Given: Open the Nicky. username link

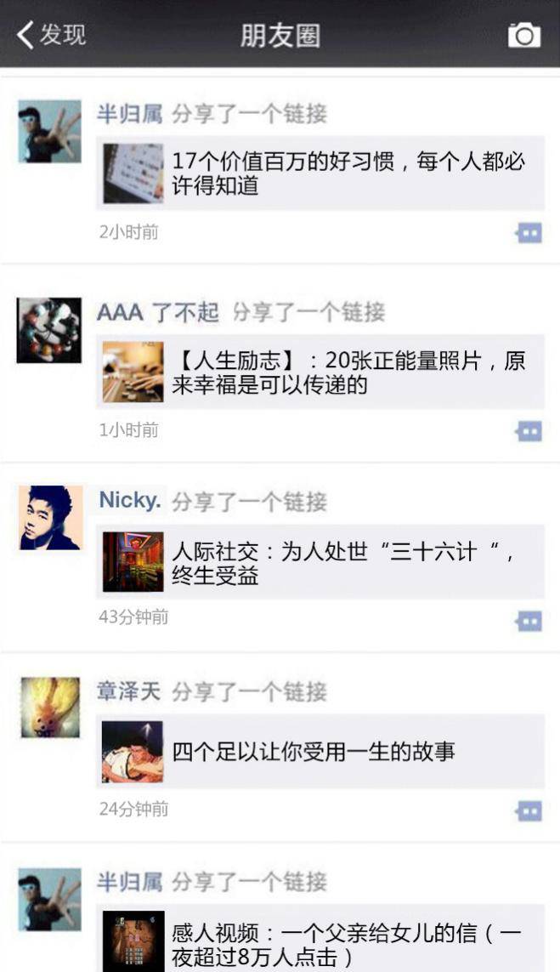Looking at the screenshot, I should tap(130, 500).
